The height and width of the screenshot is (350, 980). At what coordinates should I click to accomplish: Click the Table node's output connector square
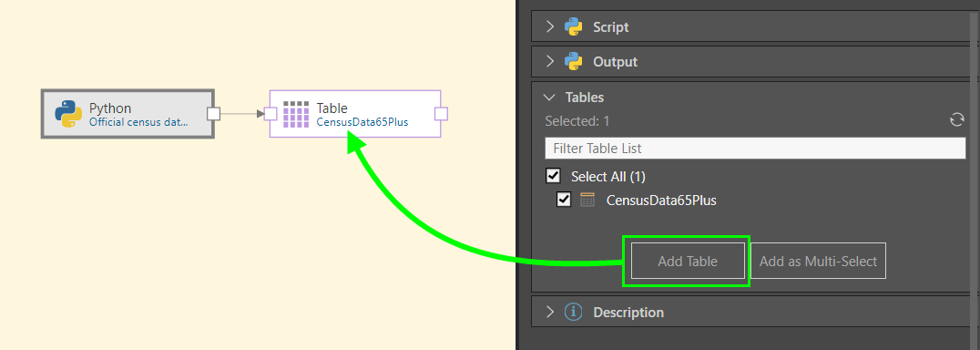[441, 114]
